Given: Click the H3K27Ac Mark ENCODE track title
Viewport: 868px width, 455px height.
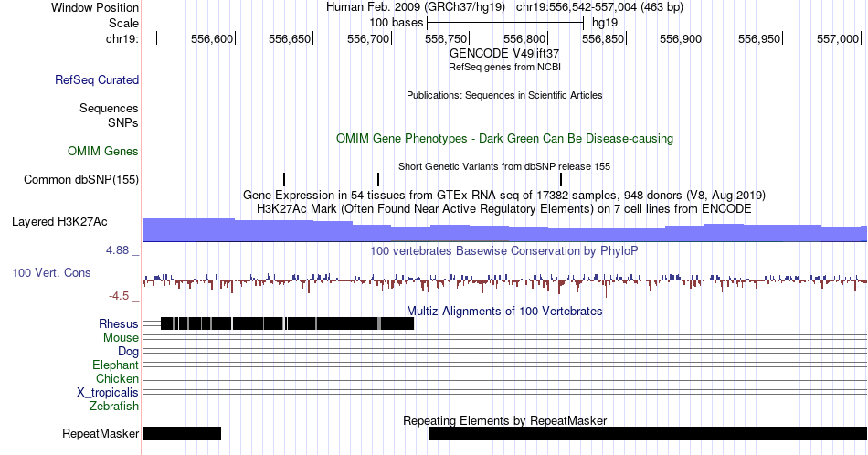Looking at the screenshot, I should [x=504, y=208].
